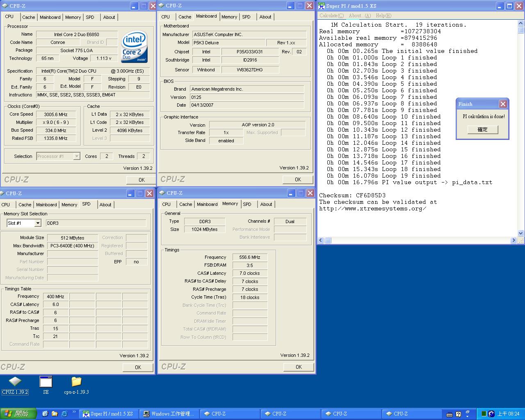
Task: Select About tab in the CPU-Z CPU window
Action: pyautogui.click(x=109, y=17)
